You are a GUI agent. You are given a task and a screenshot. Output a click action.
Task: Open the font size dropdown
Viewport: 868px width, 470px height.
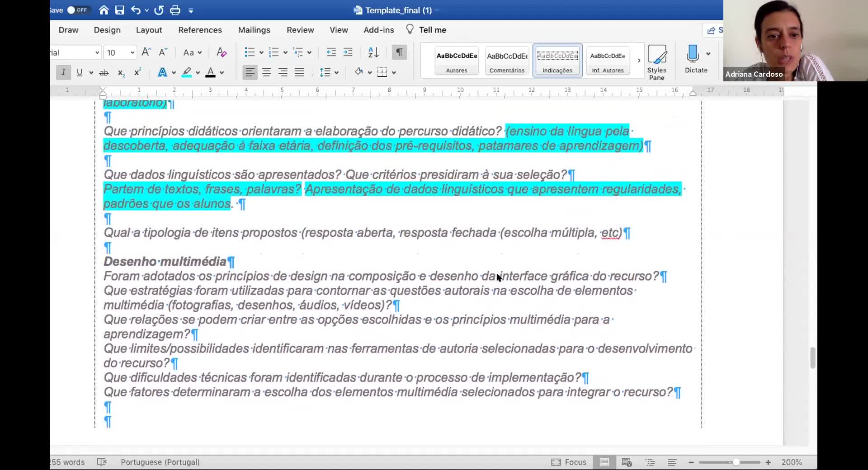[132, 52]
